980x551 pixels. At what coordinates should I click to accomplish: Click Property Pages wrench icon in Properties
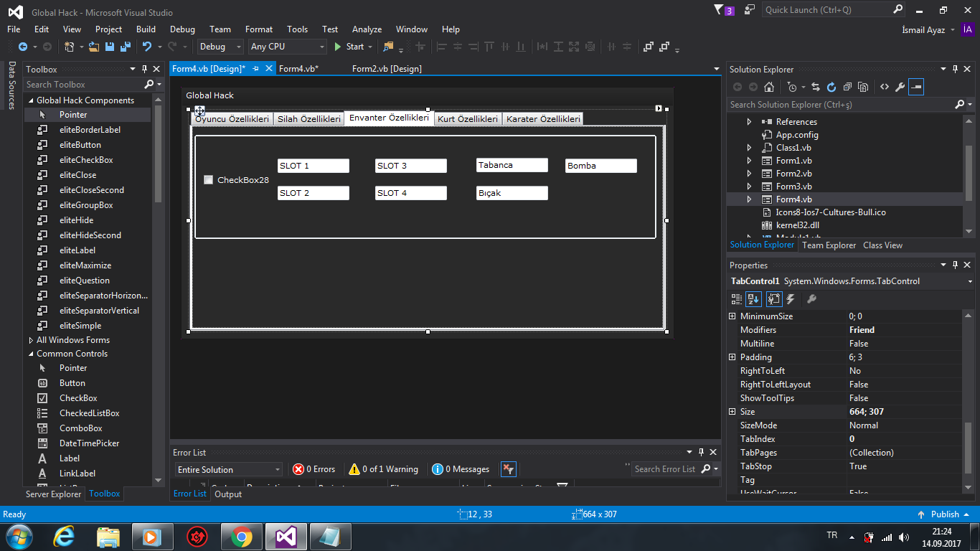tap(811, 299)
